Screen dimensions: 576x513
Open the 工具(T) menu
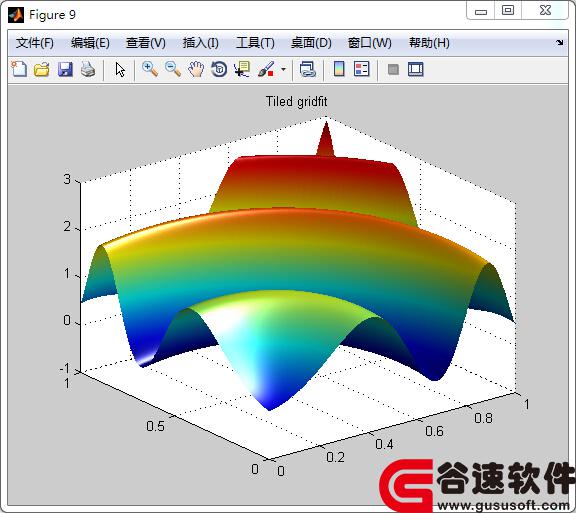point(255,43)
